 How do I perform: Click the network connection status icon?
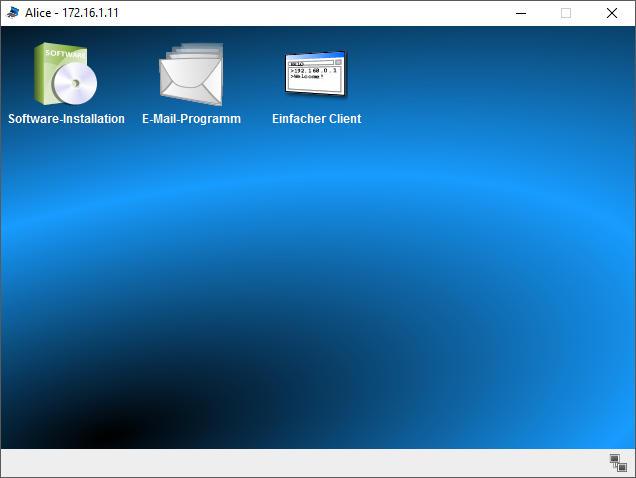pos(617,462)
